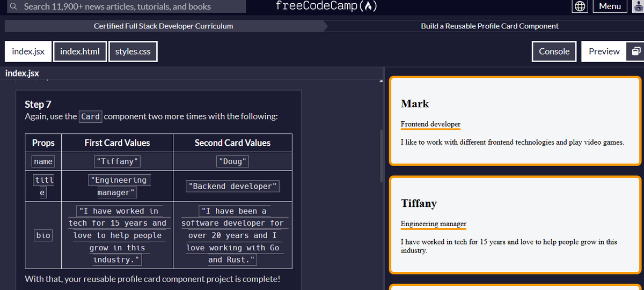Click the "Doug" name value cell
This screenshot has width=644, height=290.
tap(232, 161)
